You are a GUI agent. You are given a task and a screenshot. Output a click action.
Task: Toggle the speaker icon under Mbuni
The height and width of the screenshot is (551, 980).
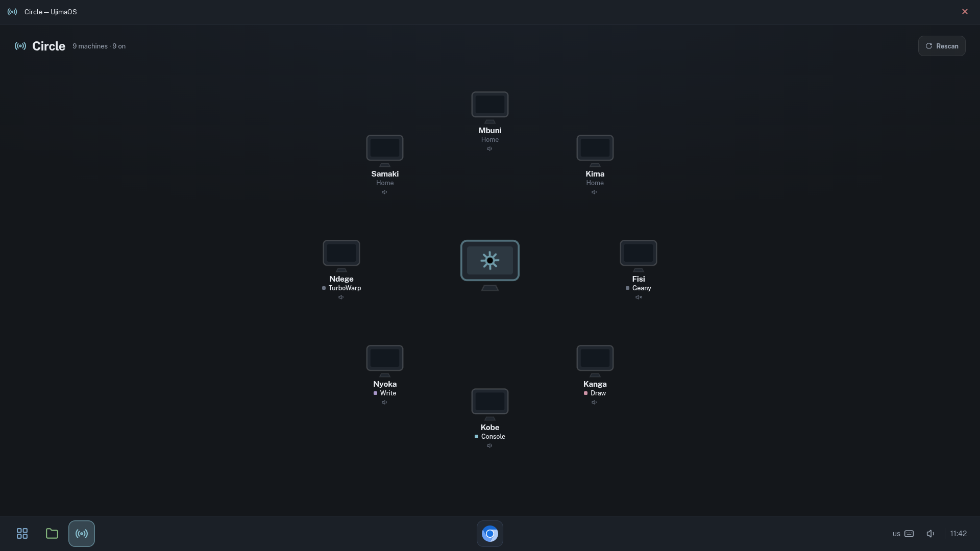(x=489, y=149)
